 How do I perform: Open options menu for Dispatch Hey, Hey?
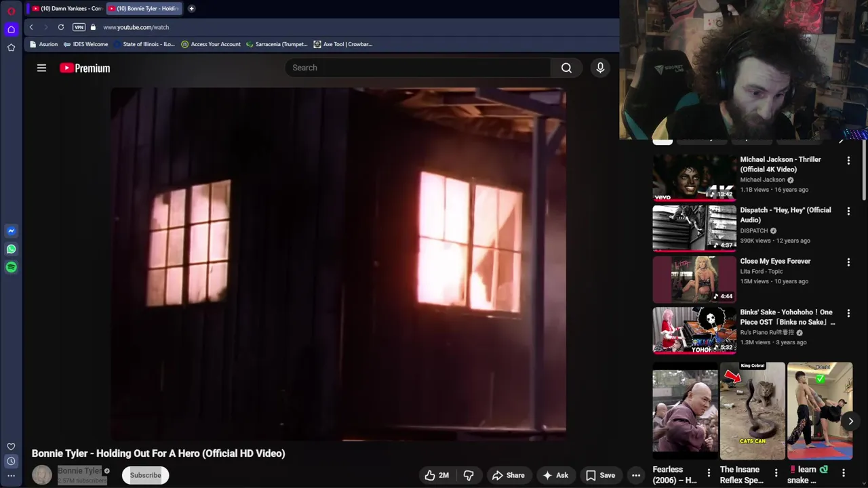[x=848, y=211]
